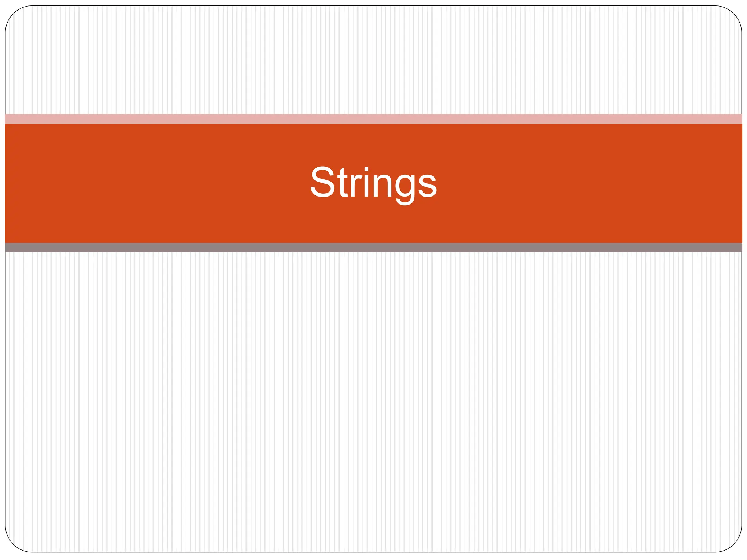Click the slide's top-left rounded corner border
This screenshot has height=560, width=747.
coord(14,14)
